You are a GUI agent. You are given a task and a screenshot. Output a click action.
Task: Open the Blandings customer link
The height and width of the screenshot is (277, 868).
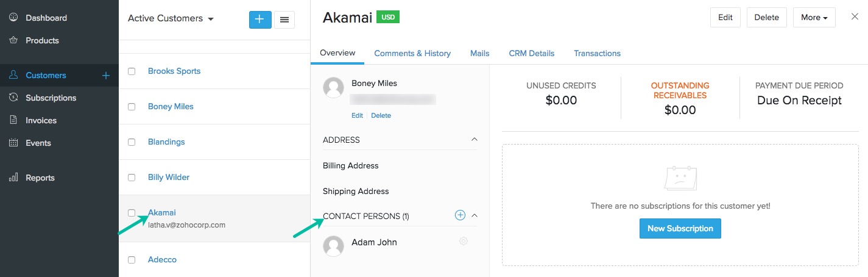click(x=166, y=142)
